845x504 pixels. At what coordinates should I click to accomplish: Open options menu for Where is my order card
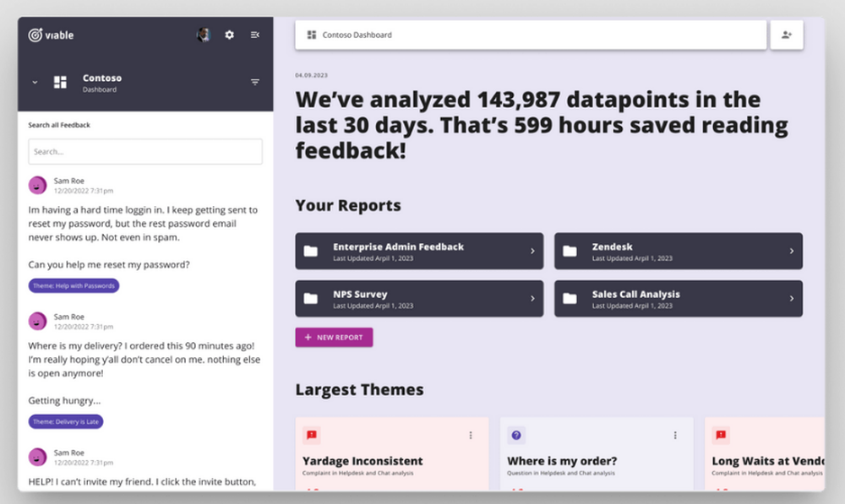click(675, 436)
